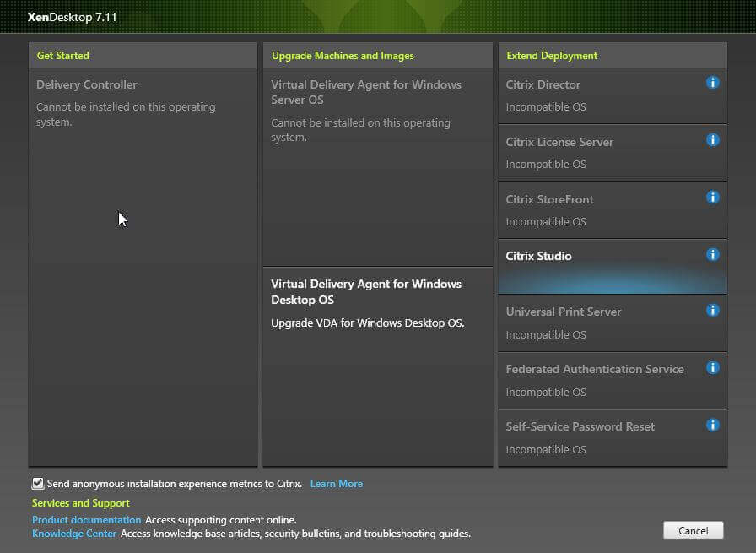756x553 pixels.
Task: Click 'Upgrade VDA for Windows Desktop OS.' text
Action: click(x=367, y=323)
